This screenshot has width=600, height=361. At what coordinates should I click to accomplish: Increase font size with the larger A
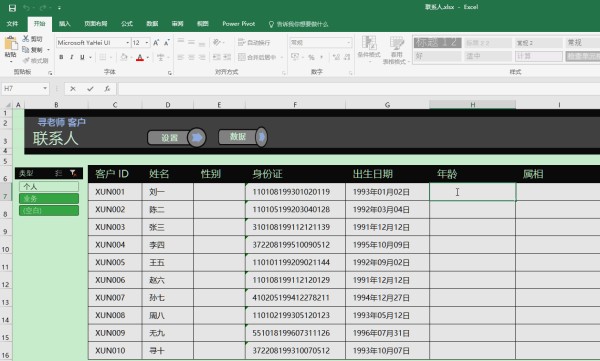[156, 42]
